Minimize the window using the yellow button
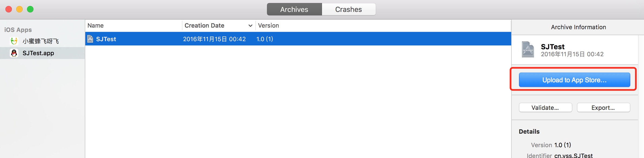Viewport: 644px width, 158px height. coord(19,9)
